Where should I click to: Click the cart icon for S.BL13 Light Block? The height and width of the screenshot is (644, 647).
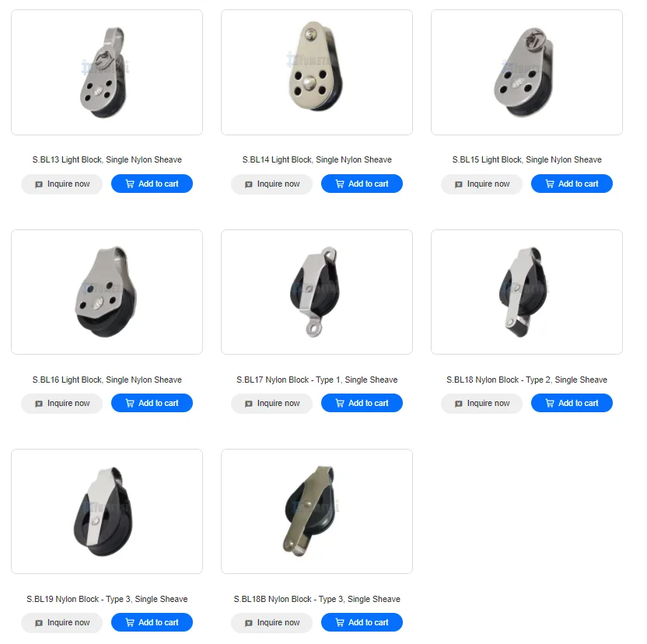pyautogui.click(x=130, y=184)
